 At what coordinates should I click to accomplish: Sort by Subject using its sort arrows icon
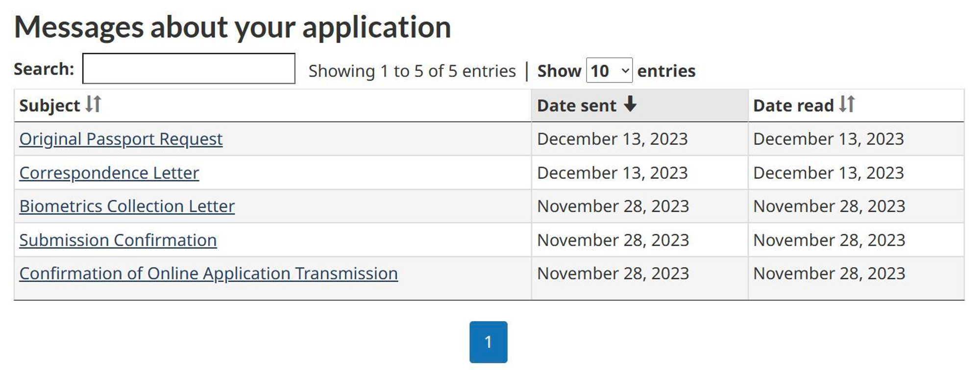93,104
